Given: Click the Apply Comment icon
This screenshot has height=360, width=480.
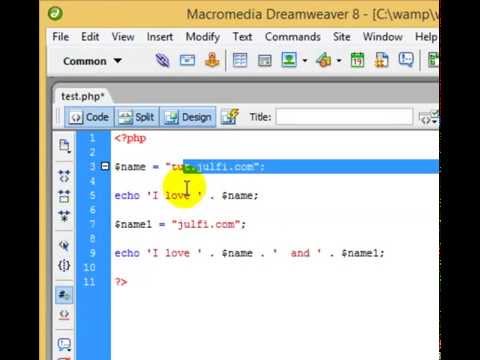Looking at the screenshot, I should [x=64, y=344].
